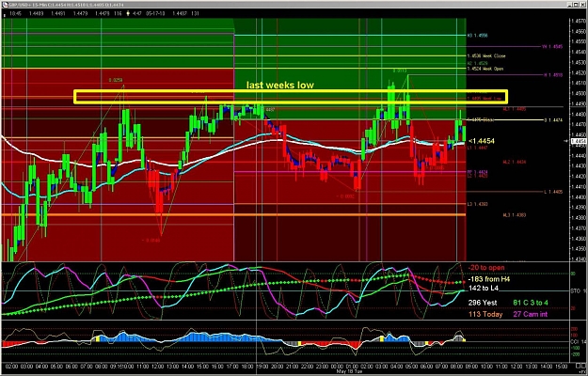Click the 'ML3 1.4383' level label
Screen dimensions: 588x376
tap(515, 215)
